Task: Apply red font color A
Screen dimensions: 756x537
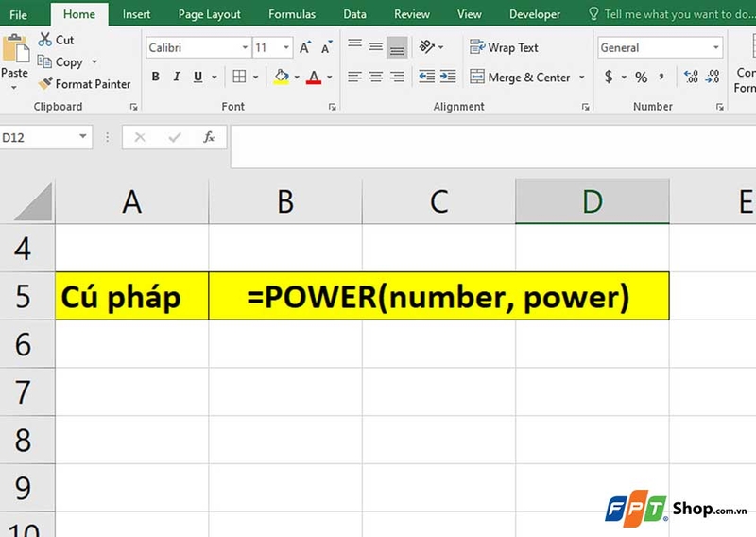Action: [314, 77]
